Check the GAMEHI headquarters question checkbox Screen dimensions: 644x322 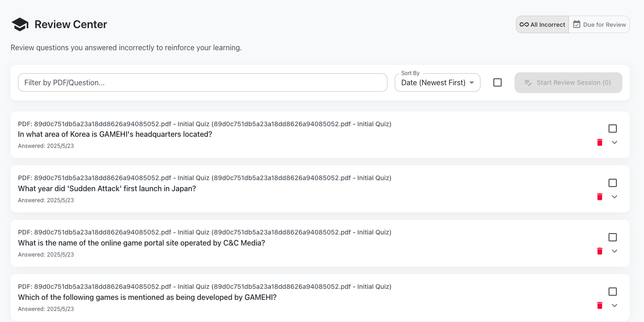pos(612,129)
